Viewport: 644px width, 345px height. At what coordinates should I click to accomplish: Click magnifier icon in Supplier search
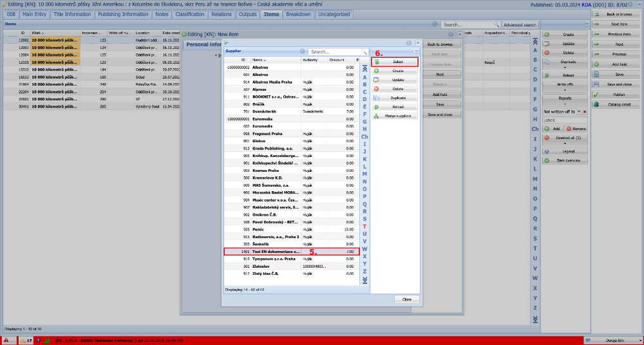tap(364, 51)
